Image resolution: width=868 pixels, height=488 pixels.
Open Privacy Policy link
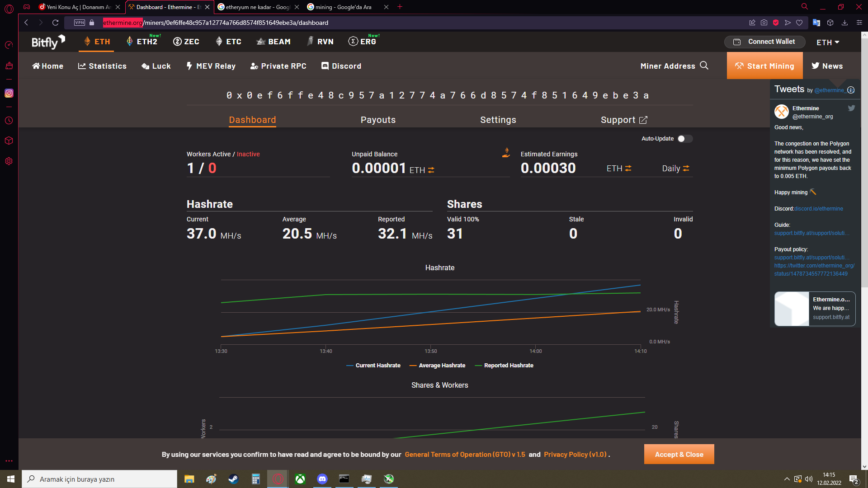[x=576, y=455]
